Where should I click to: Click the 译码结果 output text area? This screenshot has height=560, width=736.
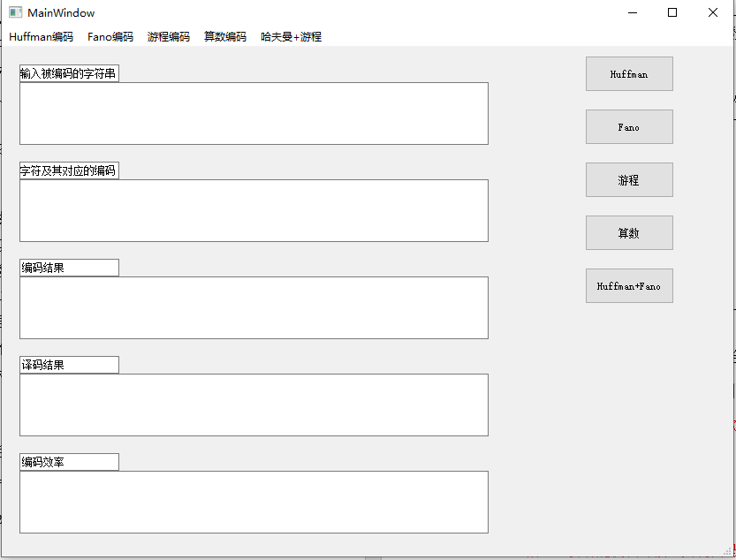click(254, 405)
